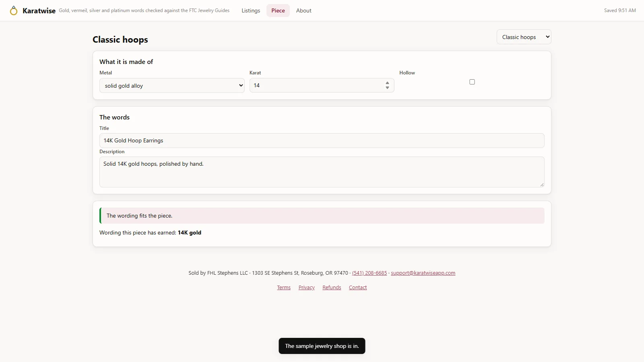Open the Refunds link
Viewport: 644px width, 362px height.
click(x=332, y=287)
